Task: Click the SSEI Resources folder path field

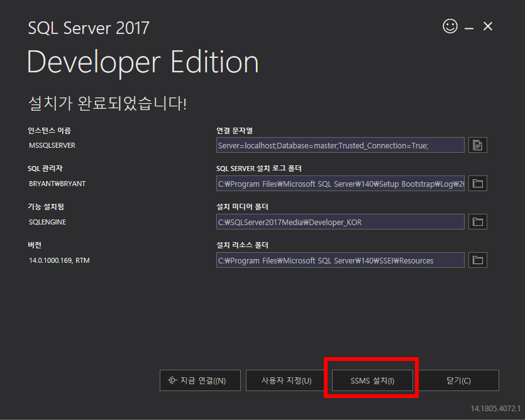Action: tap(340, 260)
